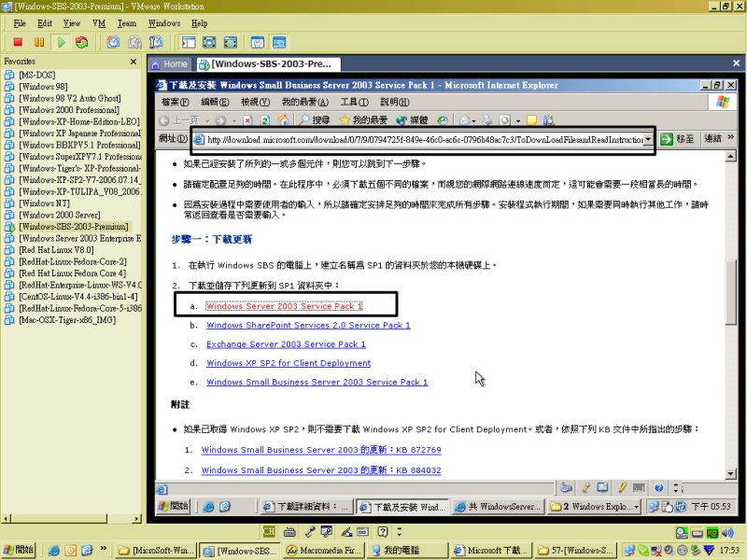Expand the IE address bar dropdown arrow
The height and width of the screenshot is (560, 747).
pyautogui.click(x=648, y=139)
